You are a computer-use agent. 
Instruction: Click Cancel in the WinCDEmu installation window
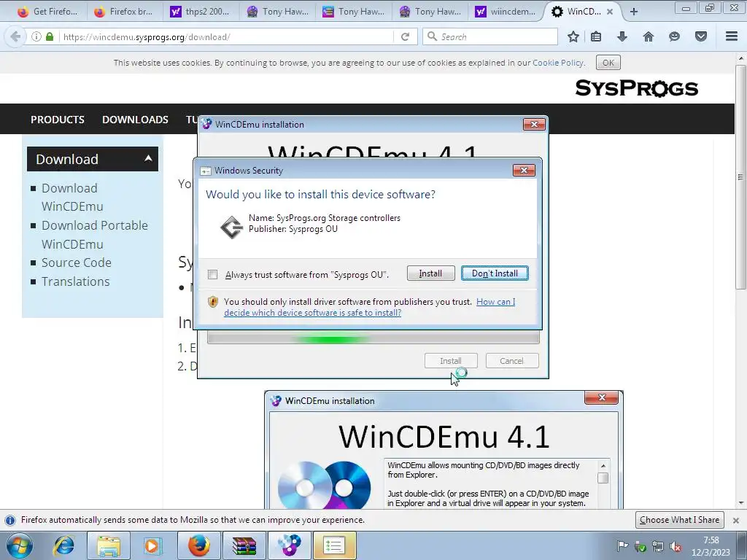tap(511, 361)
